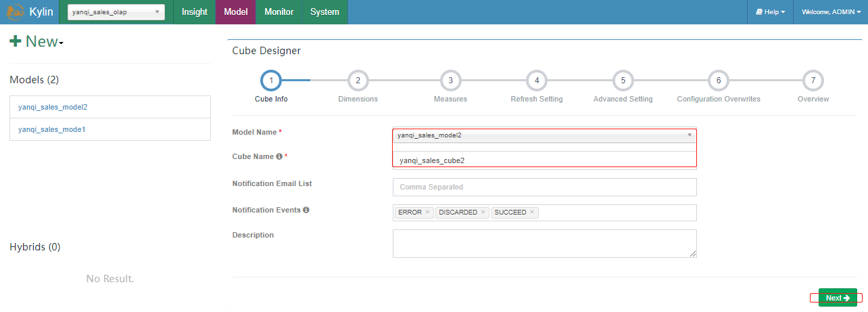Open the Help menu
868x312 pixels.
[x=770, y=12]
